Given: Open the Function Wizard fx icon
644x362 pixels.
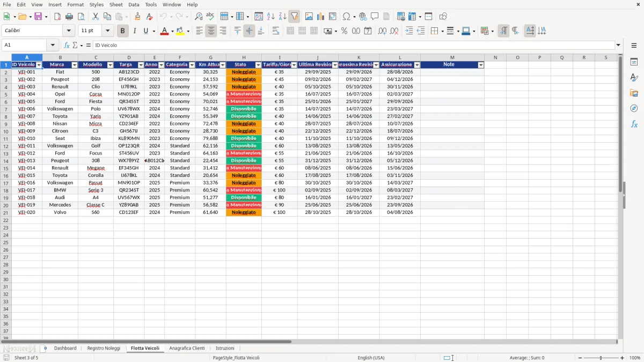Looking at the screenshot, I should coord(67,46).
